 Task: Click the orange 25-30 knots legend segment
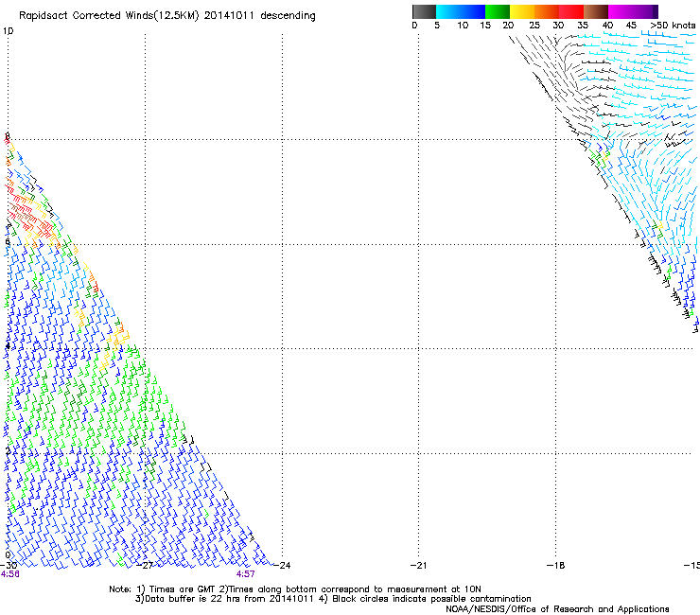(x=547, y=11)
